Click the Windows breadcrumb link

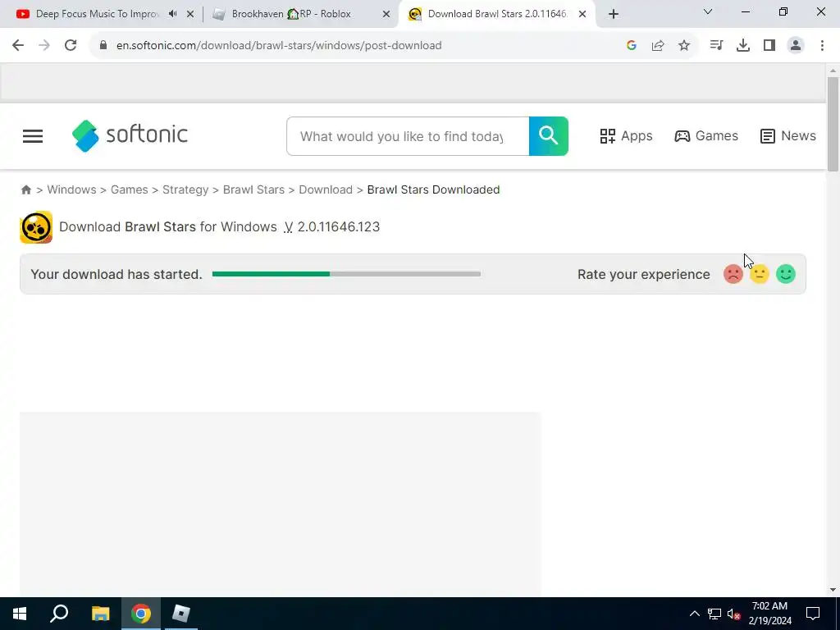pyautogui.click(x=72, y=189)
